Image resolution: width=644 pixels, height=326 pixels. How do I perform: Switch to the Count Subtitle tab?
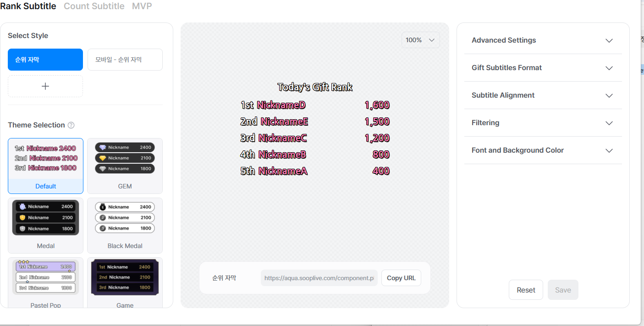tap(94, 6)
